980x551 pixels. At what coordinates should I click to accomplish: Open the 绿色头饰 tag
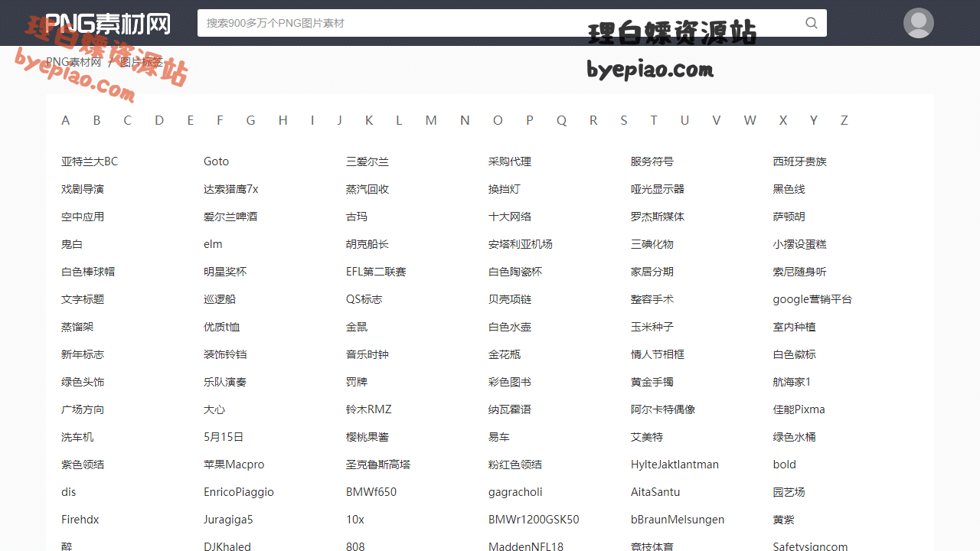(x=83, y=382)
